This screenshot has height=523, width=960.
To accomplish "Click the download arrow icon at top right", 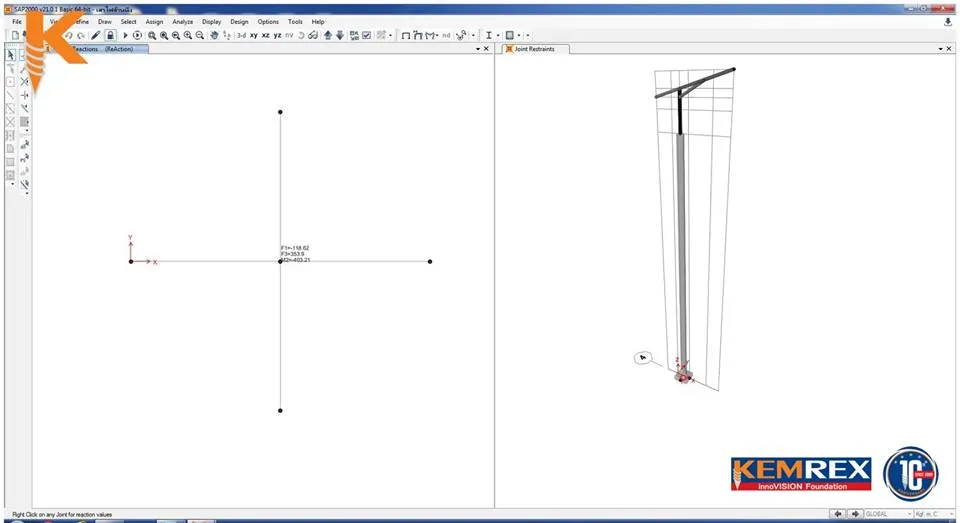I will [948, 21].
